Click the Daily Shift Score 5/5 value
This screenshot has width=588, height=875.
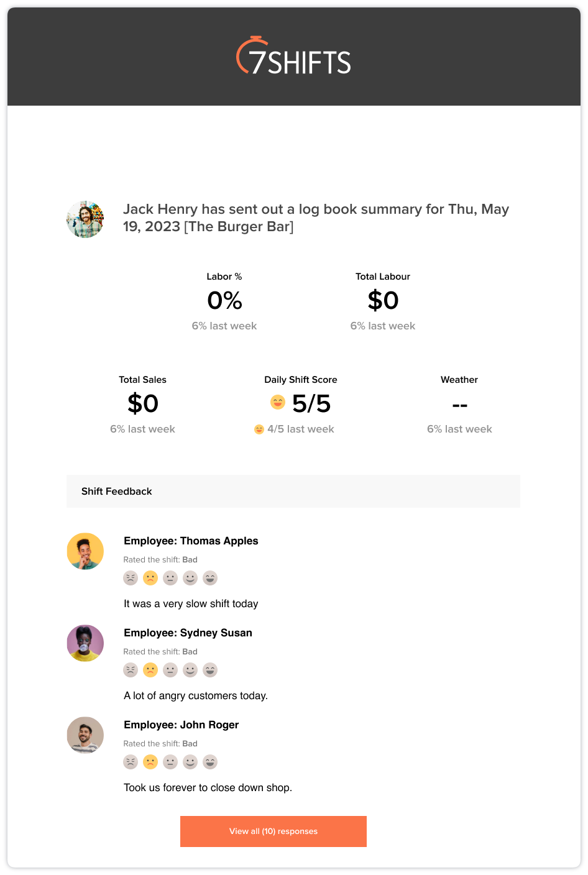tap(311, 404)
